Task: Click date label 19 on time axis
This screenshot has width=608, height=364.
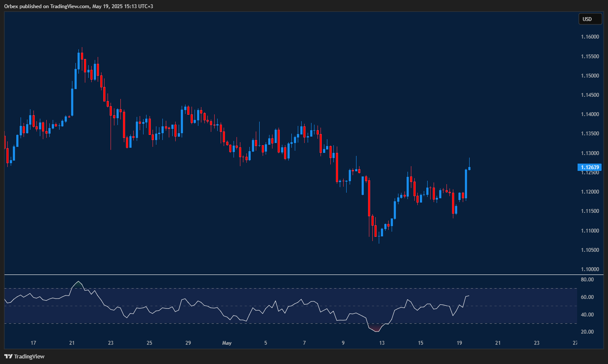Action: click(459, 343)
